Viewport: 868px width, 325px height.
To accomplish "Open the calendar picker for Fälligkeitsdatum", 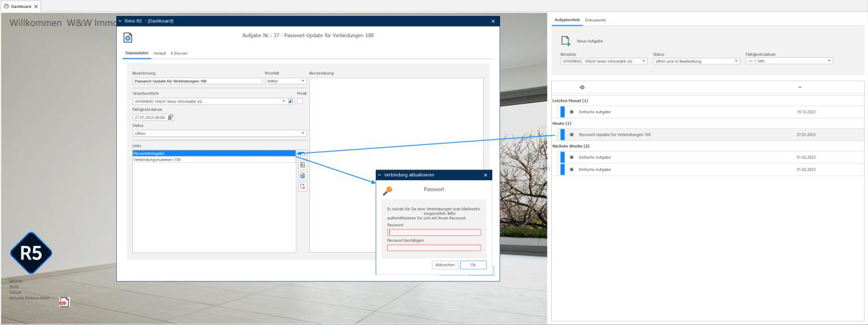I will pos(171,117).
